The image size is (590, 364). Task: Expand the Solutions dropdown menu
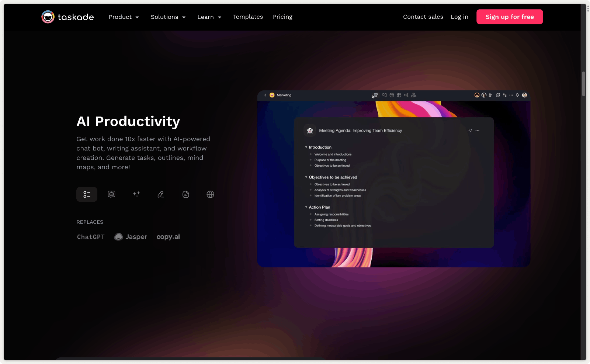tap(168, 17)
